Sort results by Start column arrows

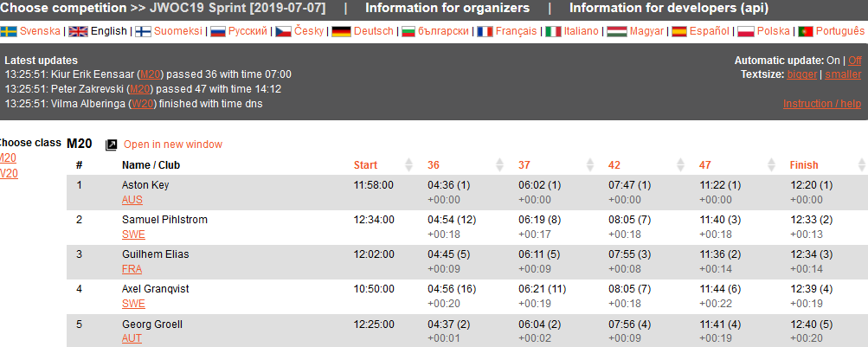(409, 165)
